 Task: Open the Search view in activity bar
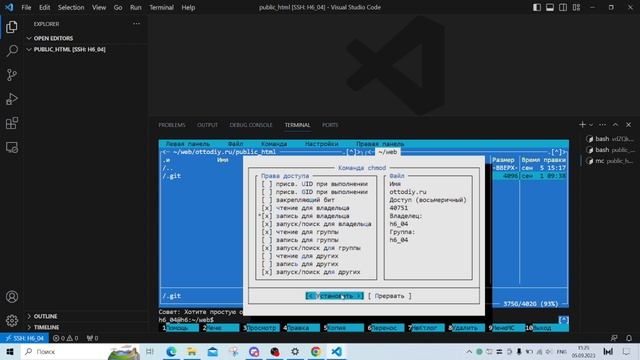point(12,51)
